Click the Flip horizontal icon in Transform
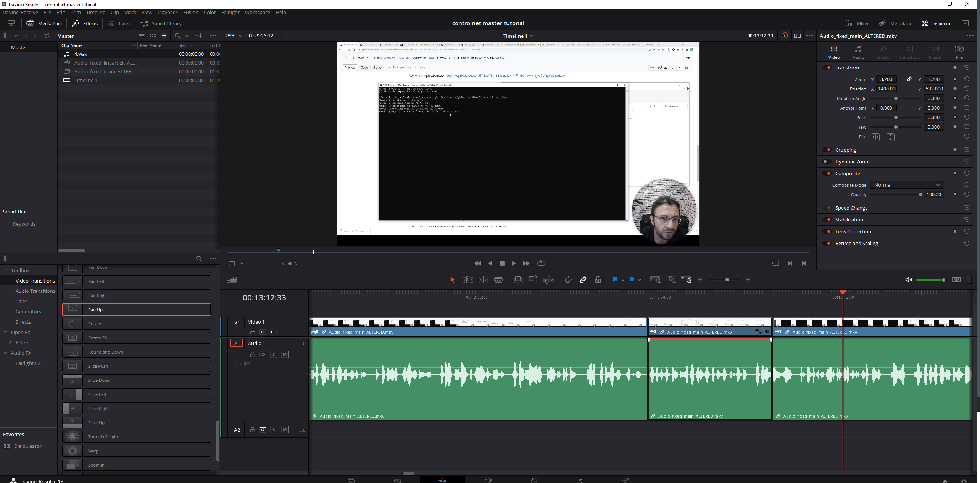 tap(875, 137)
